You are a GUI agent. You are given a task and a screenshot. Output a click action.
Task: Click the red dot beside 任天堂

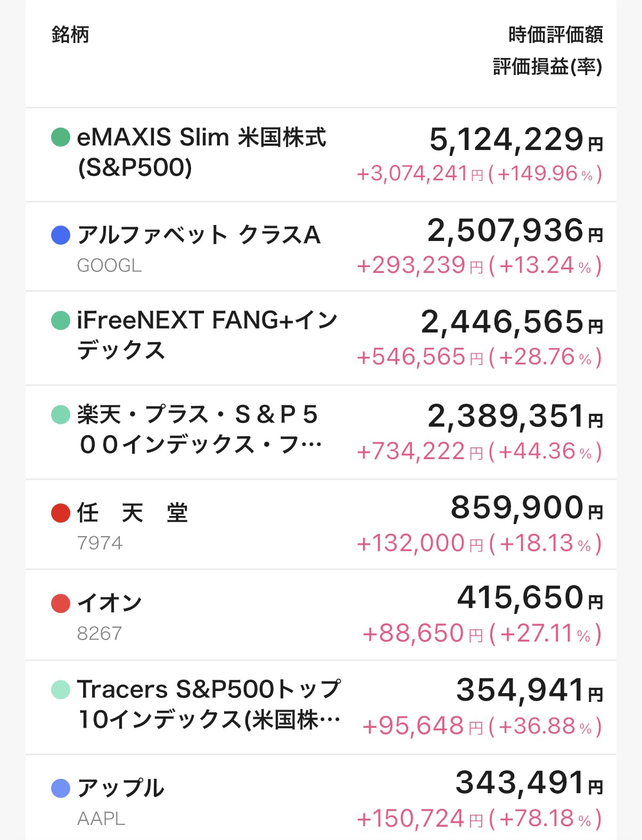click(x=61, y=513)
